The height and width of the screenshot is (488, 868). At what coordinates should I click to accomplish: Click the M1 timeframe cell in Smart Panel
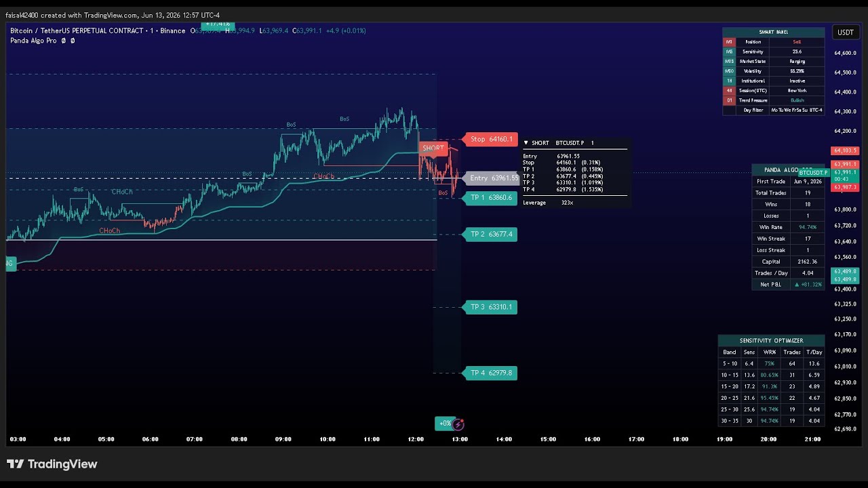click(x=730, y=42)
